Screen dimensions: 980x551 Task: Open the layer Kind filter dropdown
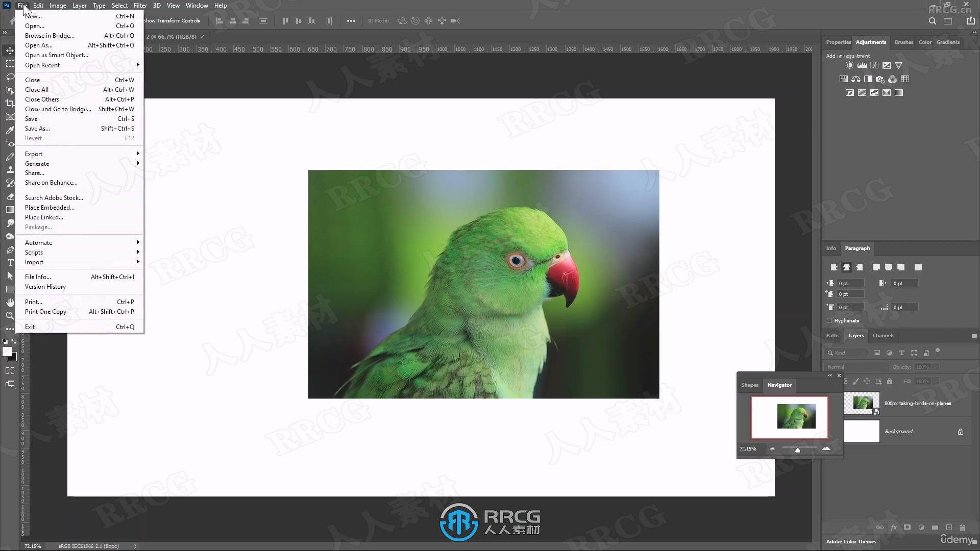(846, 353)
